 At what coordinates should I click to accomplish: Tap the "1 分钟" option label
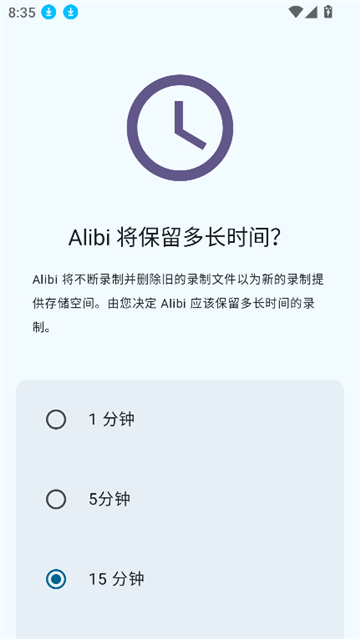click(x=111, y=419)
